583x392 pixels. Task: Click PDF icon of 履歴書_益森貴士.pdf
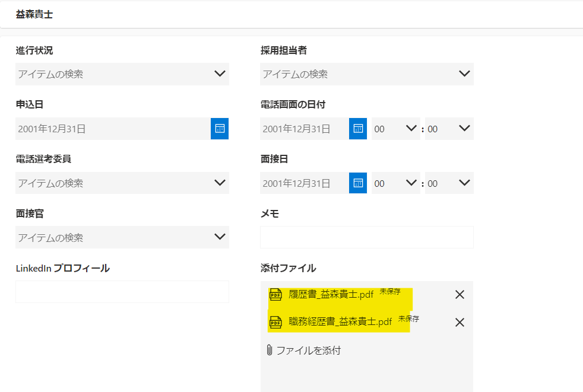[x=275, y=295]
